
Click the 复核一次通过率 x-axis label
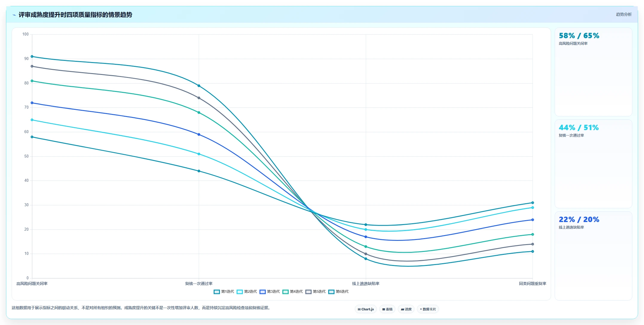pyautogui.click(x=199, y=284)
